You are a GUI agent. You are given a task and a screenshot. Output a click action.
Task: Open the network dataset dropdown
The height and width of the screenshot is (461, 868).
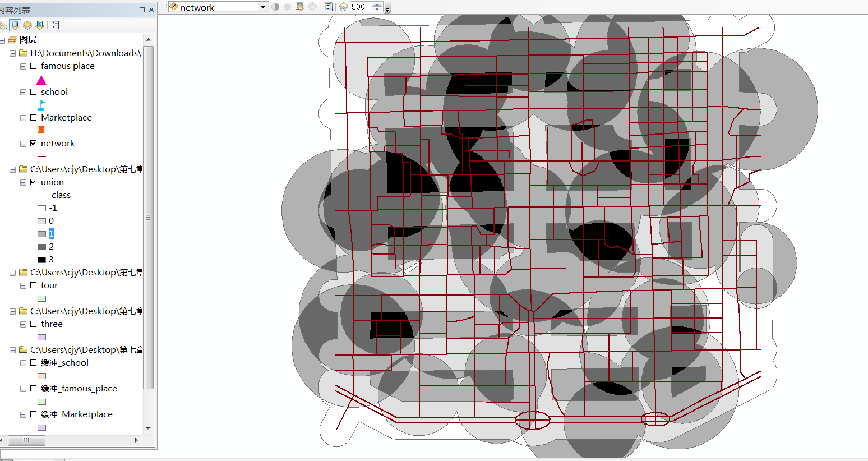[262, 7]
